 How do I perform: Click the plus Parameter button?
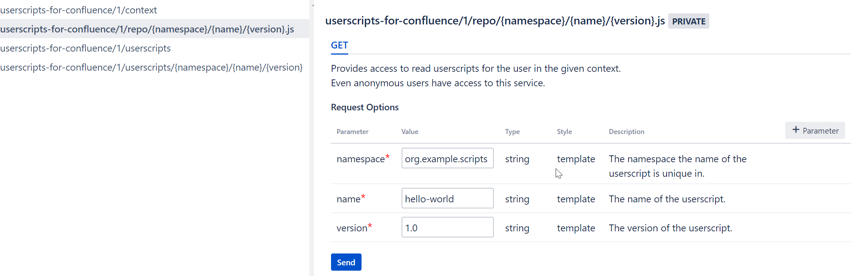coord(815,131)
